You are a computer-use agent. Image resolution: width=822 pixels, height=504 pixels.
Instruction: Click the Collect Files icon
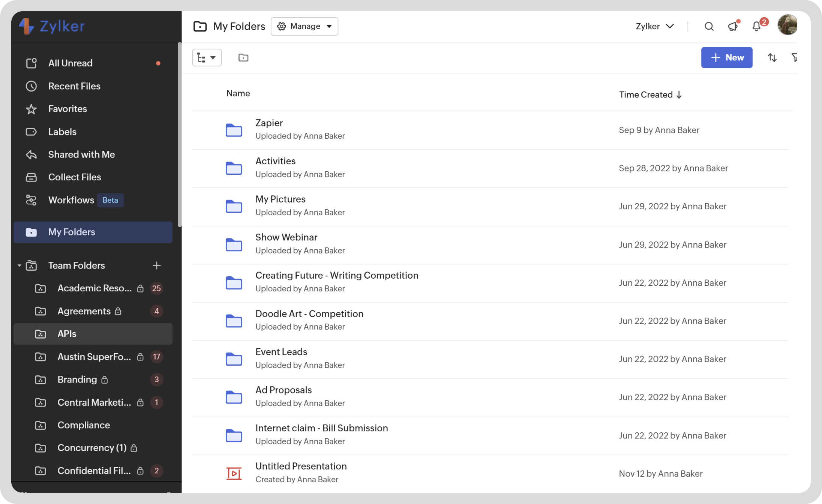pyautogui.click(x=32, y=177)
